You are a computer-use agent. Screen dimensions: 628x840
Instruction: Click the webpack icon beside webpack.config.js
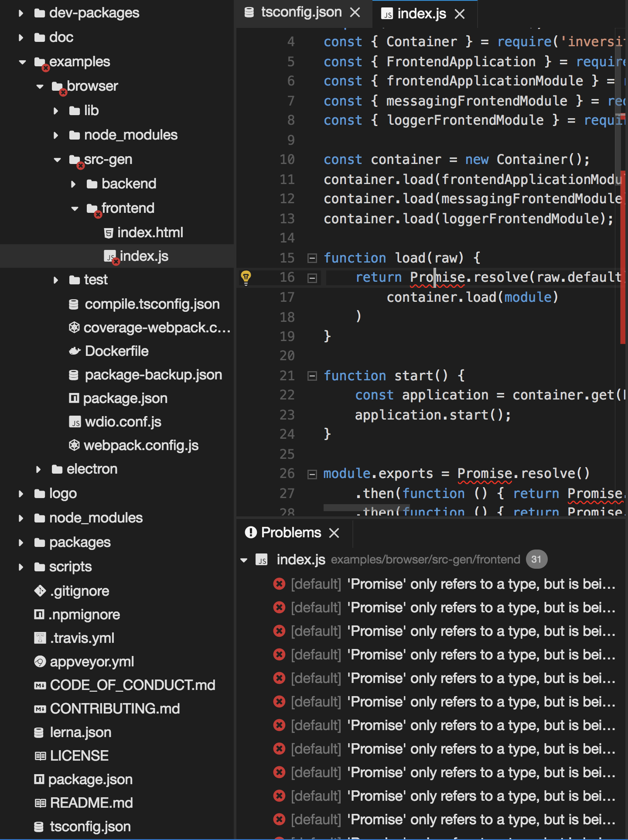75,445
